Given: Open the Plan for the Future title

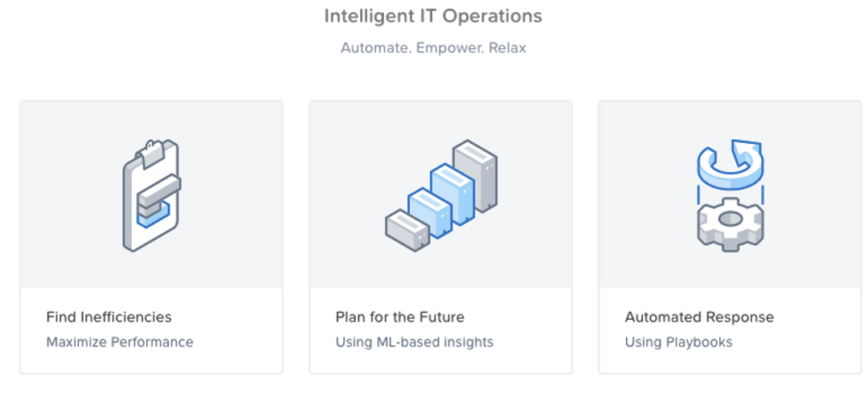Looking at the screenshot, I should [x=399, y=318].
